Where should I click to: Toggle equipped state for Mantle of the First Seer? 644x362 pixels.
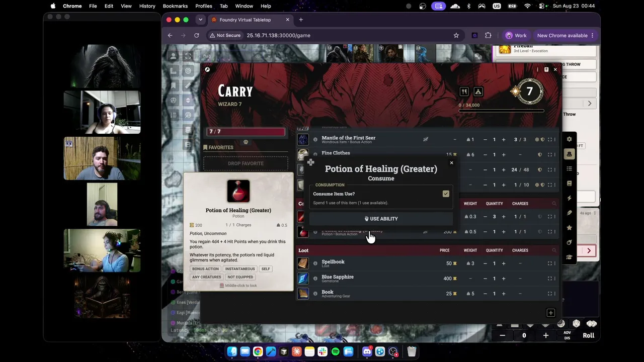coord(542,139)
